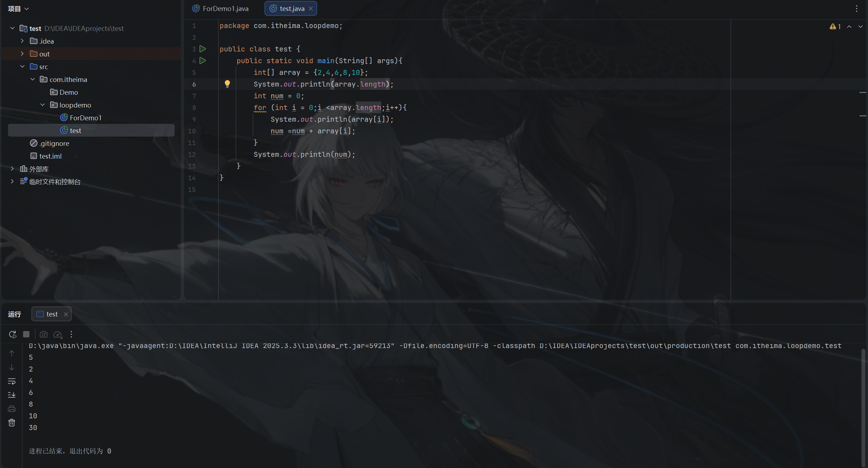868x468 pixels.
Task: Place cursor on the for loop keyword
Action: coord(260,108)
